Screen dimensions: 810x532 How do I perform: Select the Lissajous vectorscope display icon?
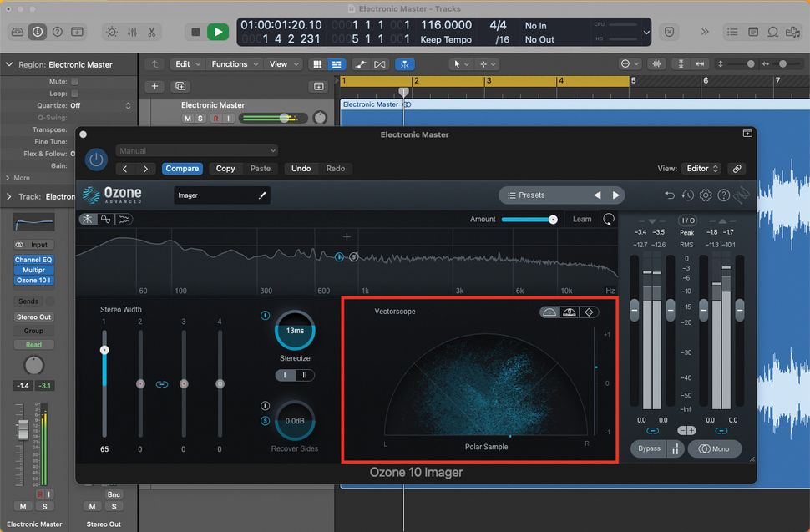tap(590, 312)
